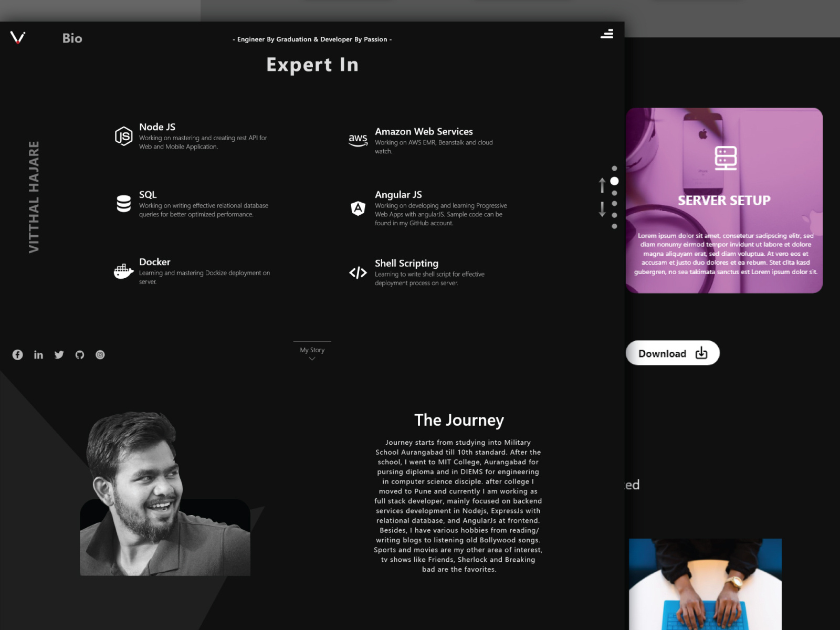Click the AWS logo icon

[x=358, y=140]
